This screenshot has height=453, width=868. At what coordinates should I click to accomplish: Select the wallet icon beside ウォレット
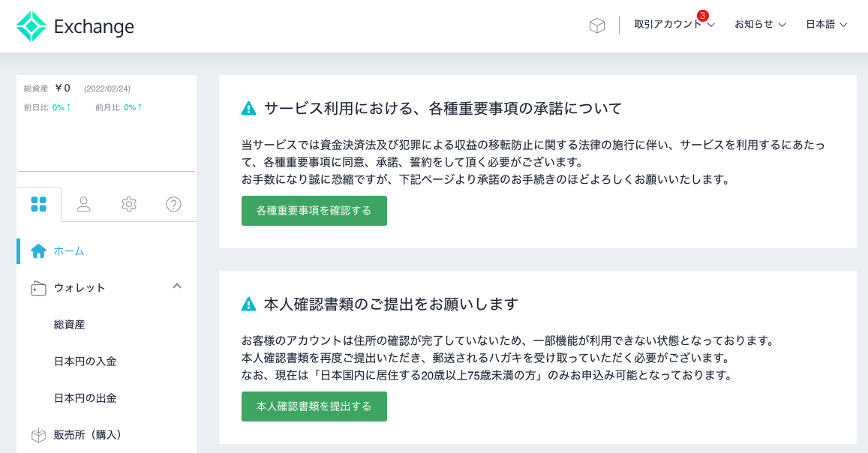pyautogui.click(x=38, y=287)
